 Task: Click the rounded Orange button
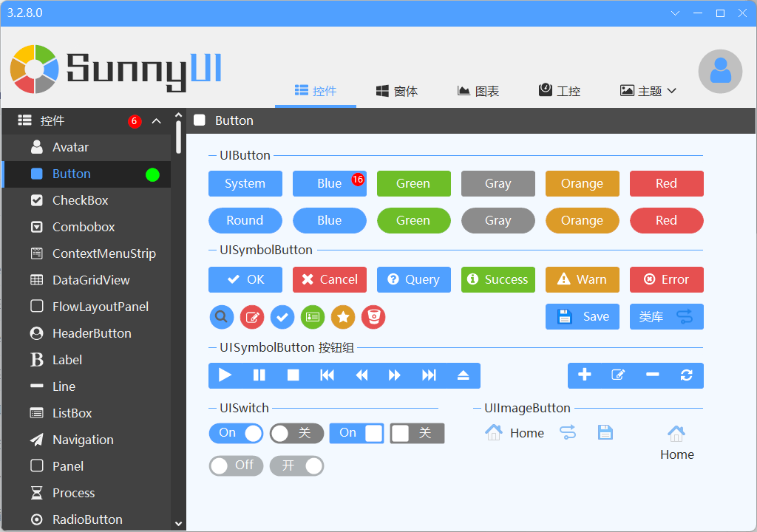tap(583, 221)
